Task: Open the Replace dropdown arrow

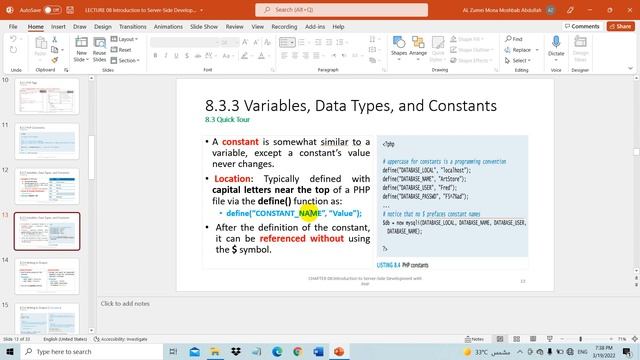Action: (x=537, y=50)
